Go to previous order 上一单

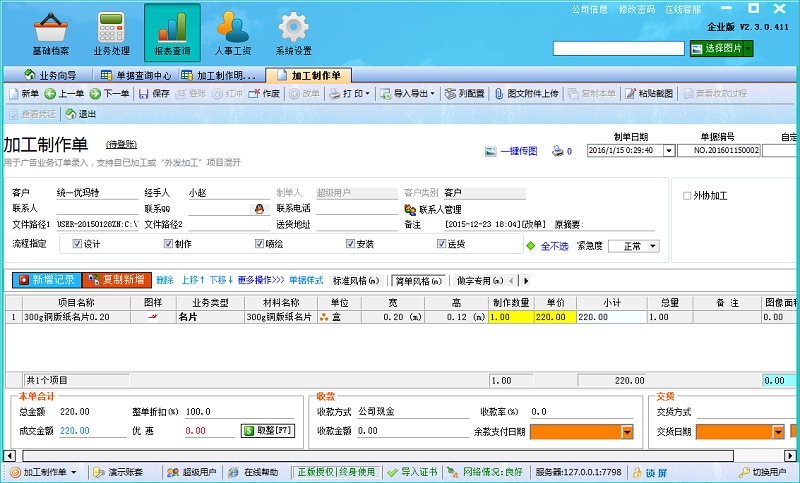(x=64, y=94)
